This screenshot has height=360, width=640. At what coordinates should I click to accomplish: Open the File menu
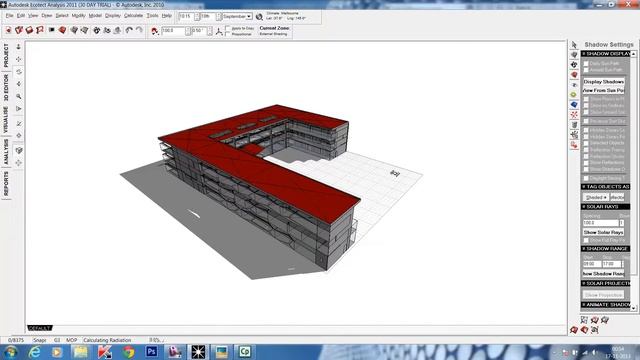(9, 16)
